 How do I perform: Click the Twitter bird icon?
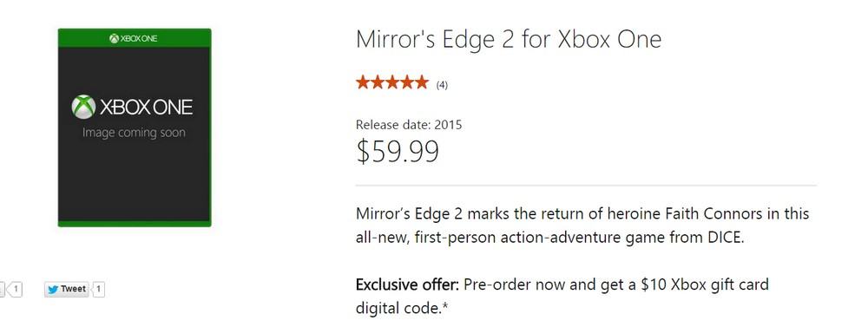[x=53, y=290]
